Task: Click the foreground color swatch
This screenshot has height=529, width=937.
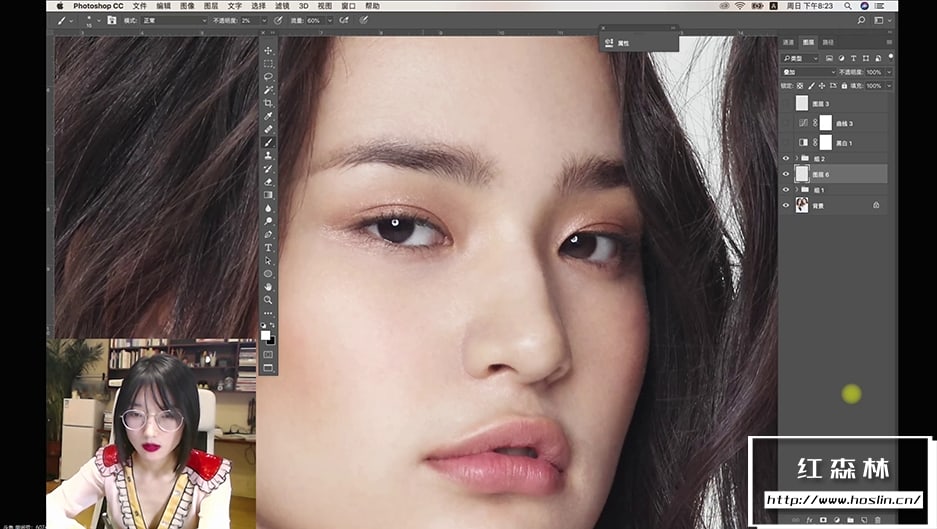Action: pyautogui.click(x=265, y=335)
